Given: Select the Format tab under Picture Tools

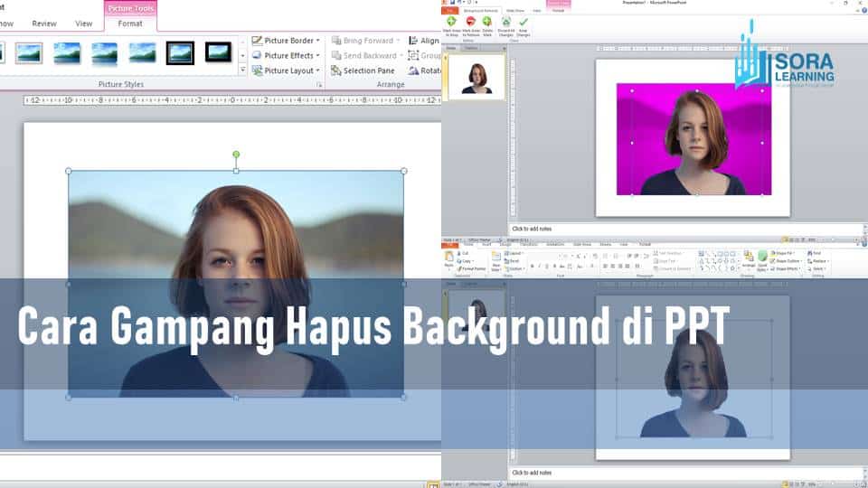Looking at the screenshot, I should pyautogui.click(x=130, y=23).
